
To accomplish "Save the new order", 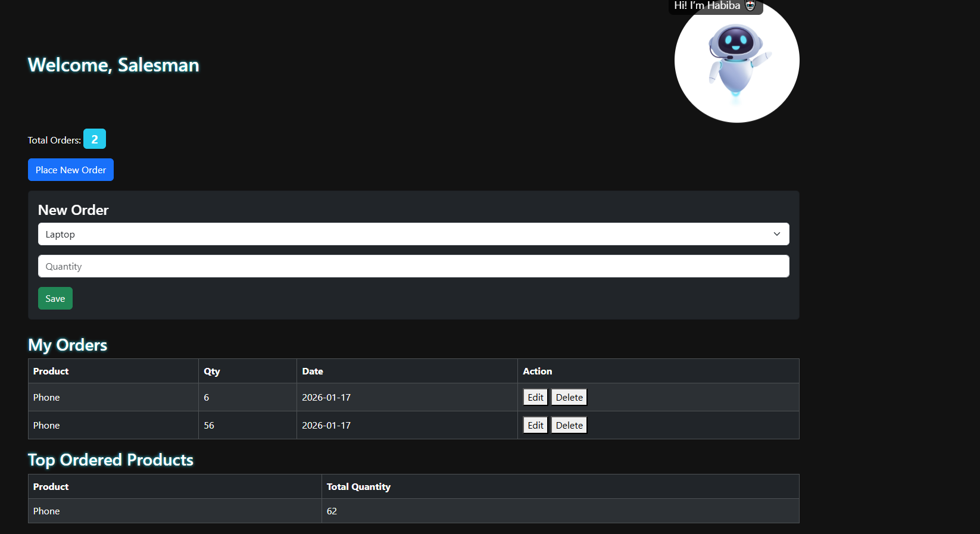I will [55, 298].
